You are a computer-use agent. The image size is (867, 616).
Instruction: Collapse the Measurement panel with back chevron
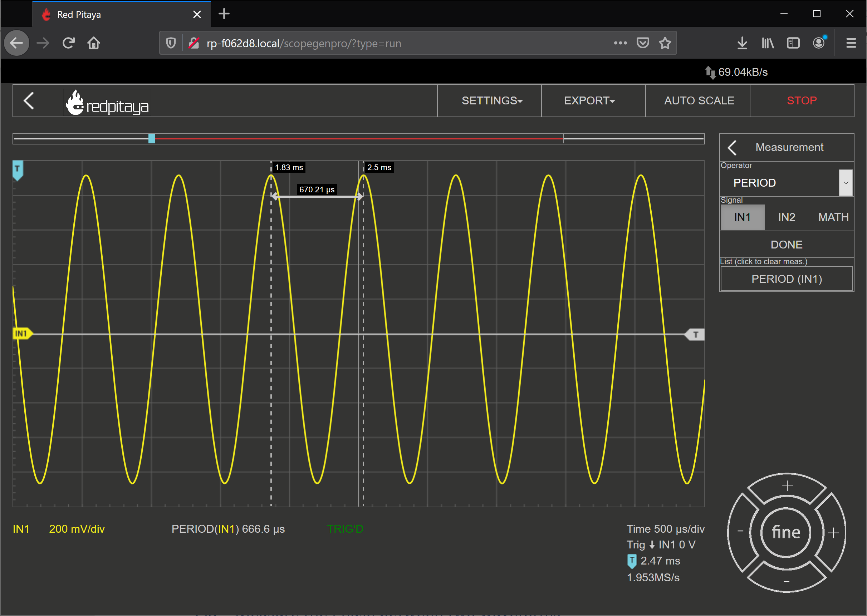[732, 148]
